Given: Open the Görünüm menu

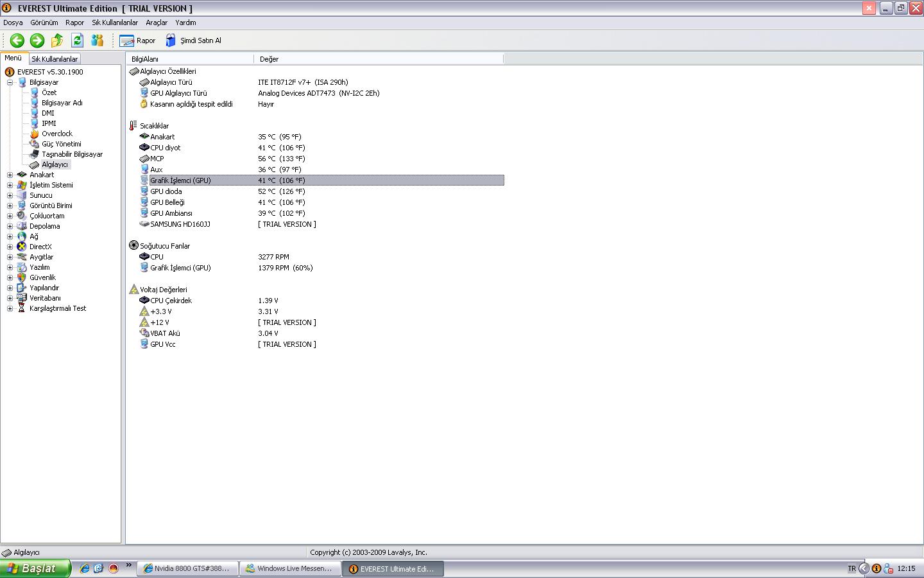Looking at the screenshot, I should [x=44, y=22].
